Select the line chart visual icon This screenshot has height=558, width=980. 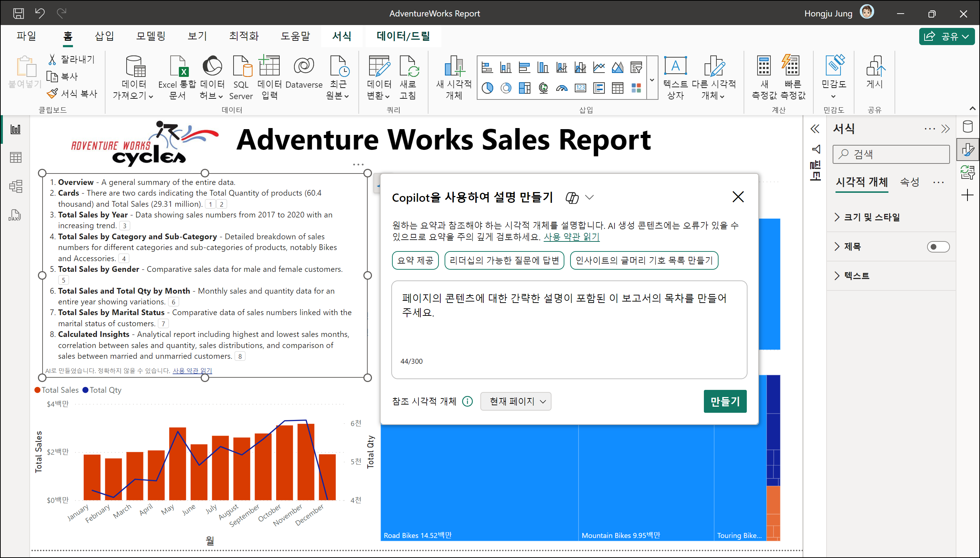598,68
